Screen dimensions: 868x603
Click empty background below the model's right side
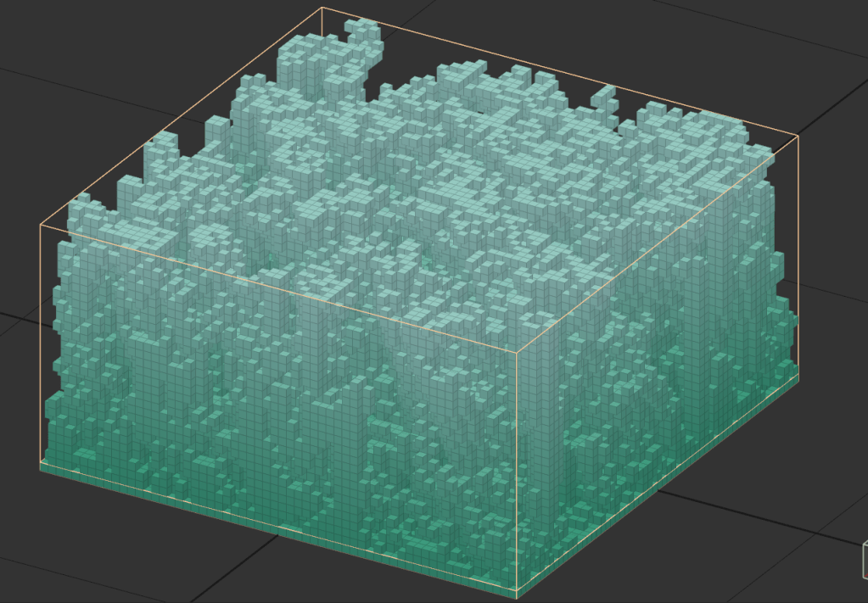[x=721, y=543]
